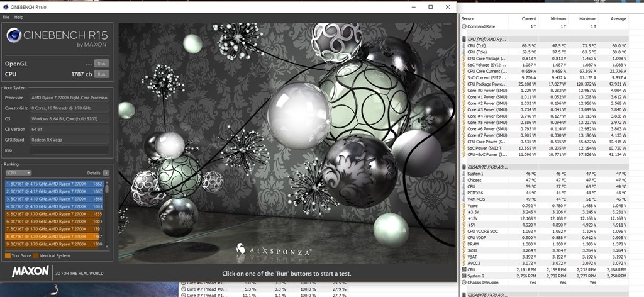Select the CPU VDDP sensor row
Viewport: 644px width, 297px height.
click(544, 237)
